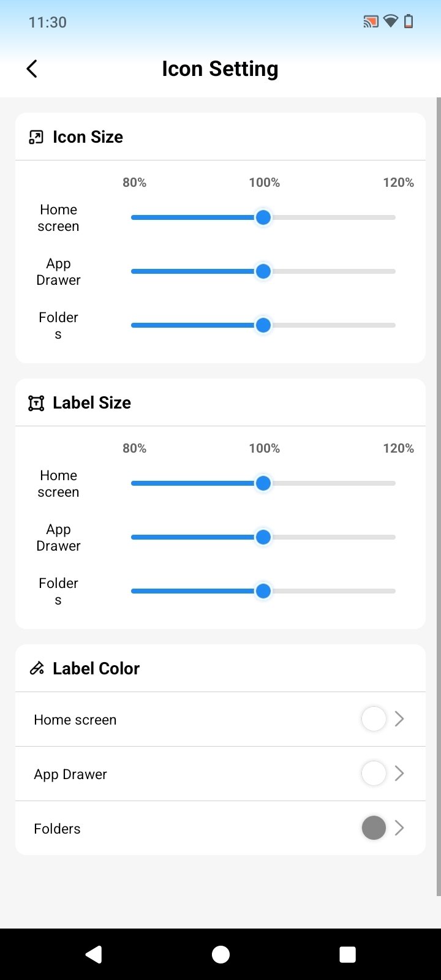Expand the App Drawer label color chevron

pyautogui.click(x=399, y=774)
